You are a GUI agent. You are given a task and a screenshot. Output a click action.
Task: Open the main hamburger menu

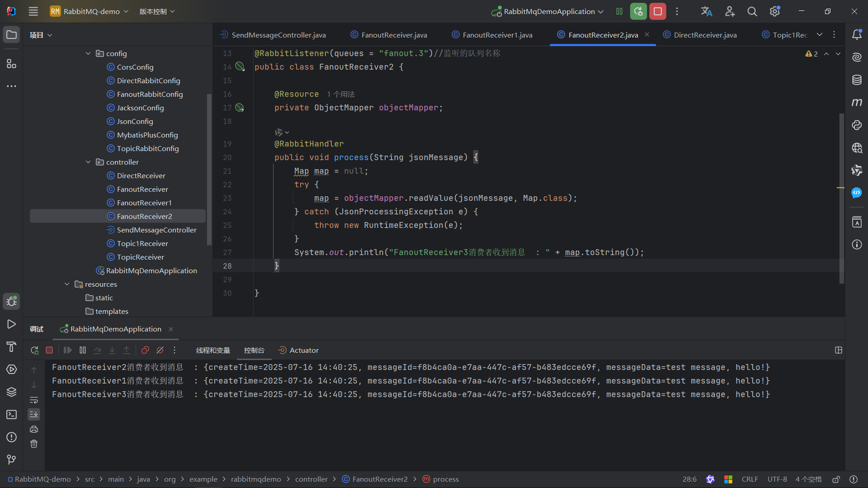tap(33, 11)
